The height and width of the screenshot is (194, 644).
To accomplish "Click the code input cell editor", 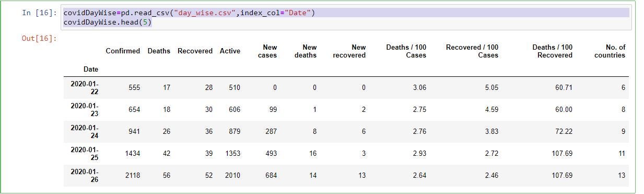I will pos(346,18).
